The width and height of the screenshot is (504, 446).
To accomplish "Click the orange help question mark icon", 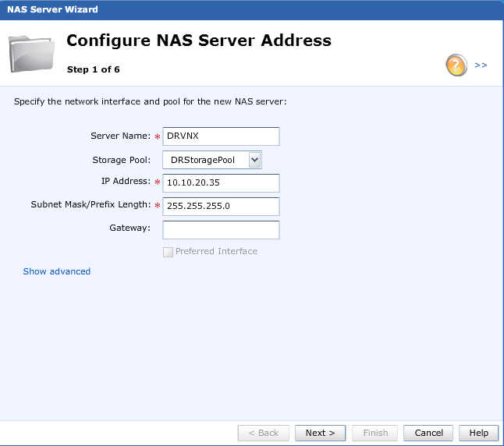I will pyautogui.click(x=456, y=65).
